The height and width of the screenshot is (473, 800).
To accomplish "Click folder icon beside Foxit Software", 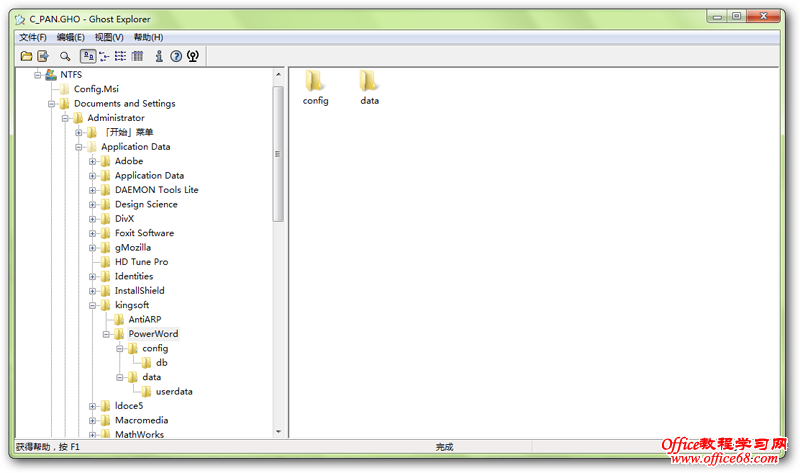I will [x=105, y=233].
